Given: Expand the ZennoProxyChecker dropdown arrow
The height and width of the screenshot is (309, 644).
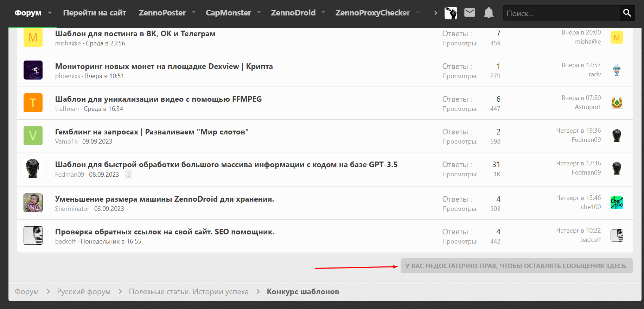Looking at the screenshot, I should (417, 13).
